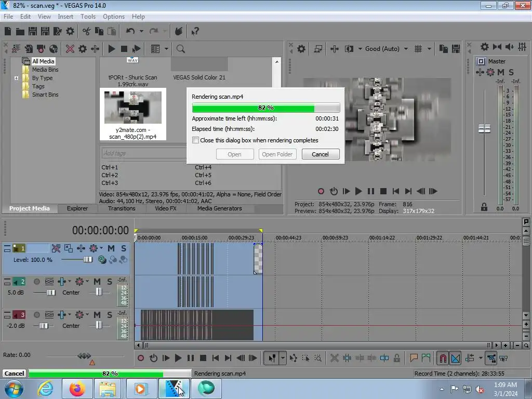The width and height of the screenshot is (532, 399).
Task: Click the Overlays grid icon in preview
Action: (x=418, y=49)
